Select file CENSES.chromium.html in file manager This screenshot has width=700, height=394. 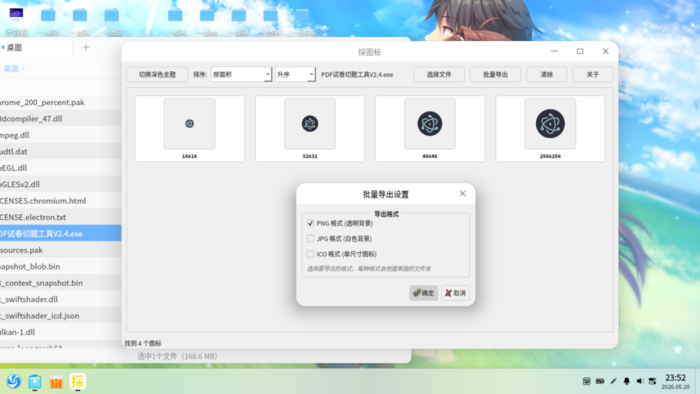click(x=60, y=201)
